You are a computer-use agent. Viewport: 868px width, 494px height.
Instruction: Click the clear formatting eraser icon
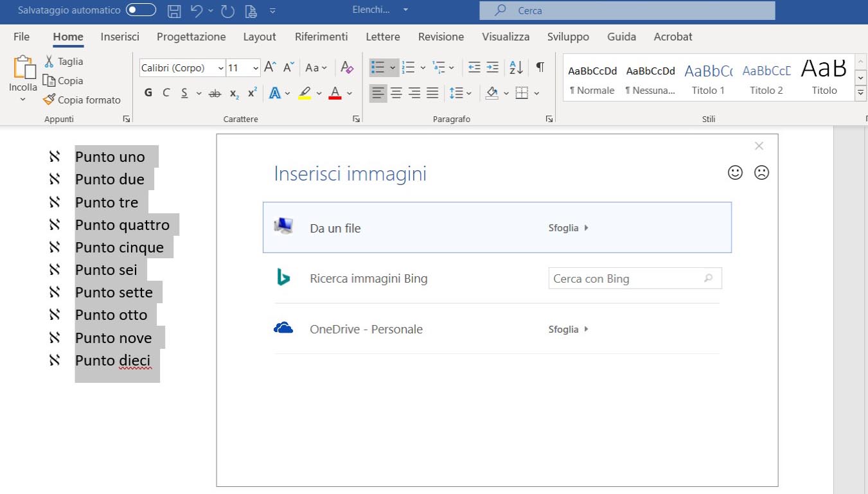pos(347,67)
